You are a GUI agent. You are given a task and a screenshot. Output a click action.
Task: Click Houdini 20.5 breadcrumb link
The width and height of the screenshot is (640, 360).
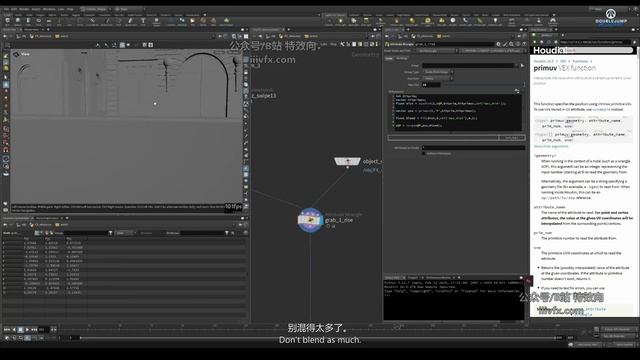pos(544,61)
